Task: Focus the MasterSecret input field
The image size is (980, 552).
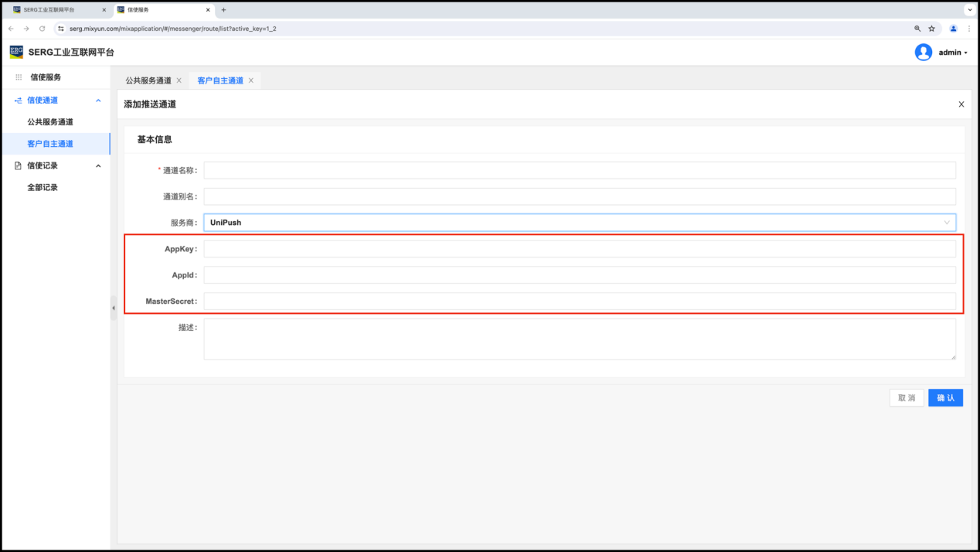Action: (579, 302)
